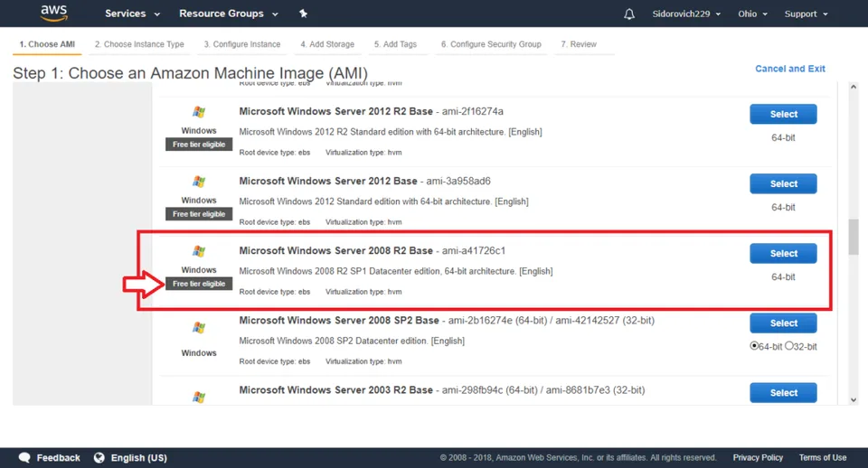Select Windows Server 2012 Base AMI
Viewport: 868px width, 468px height.
click(783, 183)
